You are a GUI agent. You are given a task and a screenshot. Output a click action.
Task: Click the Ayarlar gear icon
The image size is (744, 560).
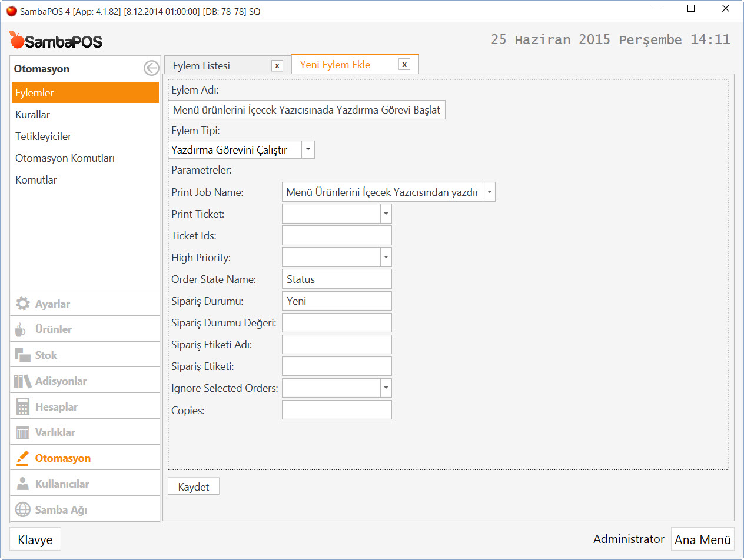click(x=22, y=304)
